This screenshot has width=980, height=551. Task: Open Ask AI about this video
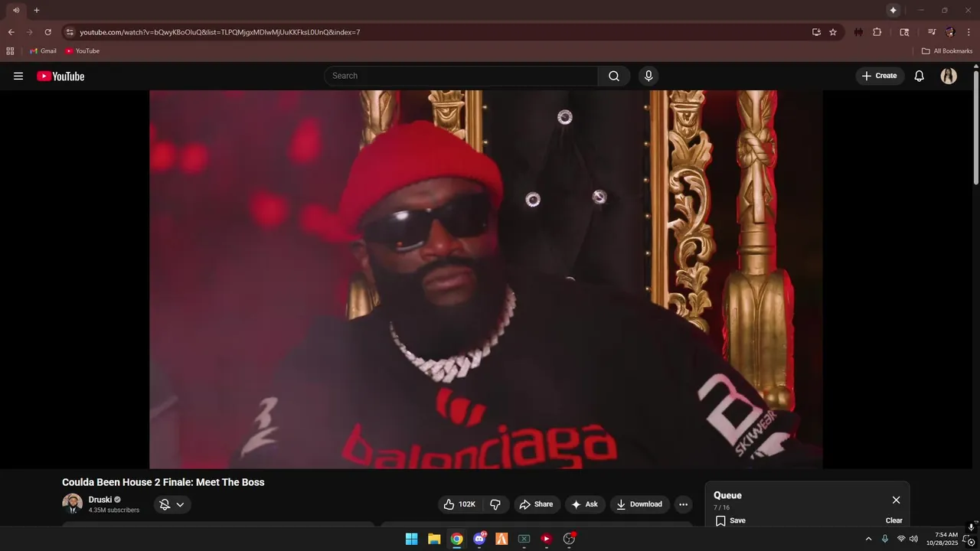(x=585, y=504)
